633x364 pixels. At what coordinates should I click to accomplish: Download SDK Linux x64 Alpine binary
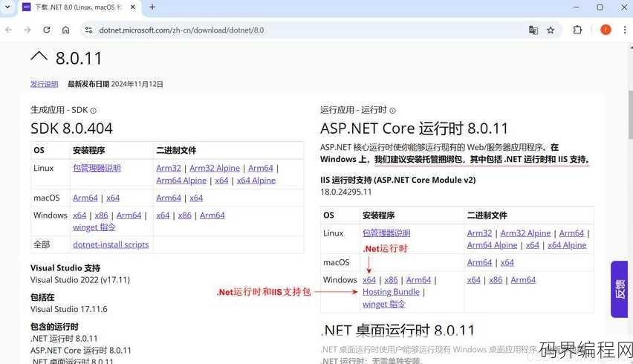(x=256, y=181)
